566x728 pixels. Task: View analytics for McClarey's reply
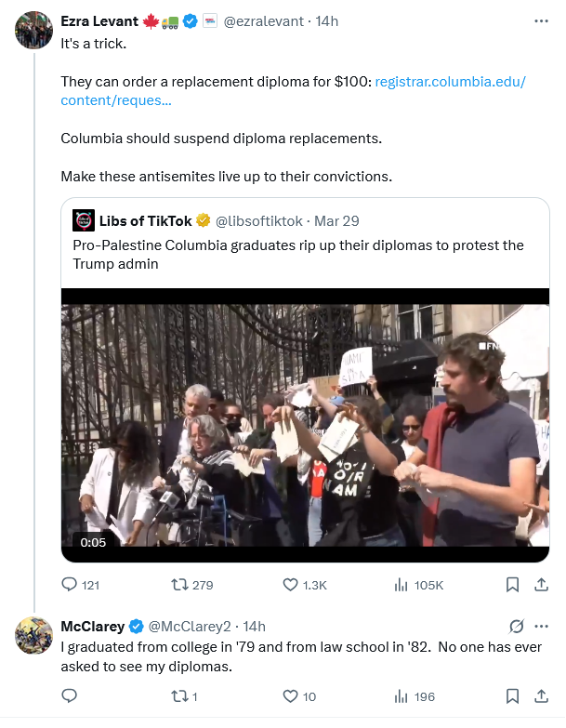point(401,695)
